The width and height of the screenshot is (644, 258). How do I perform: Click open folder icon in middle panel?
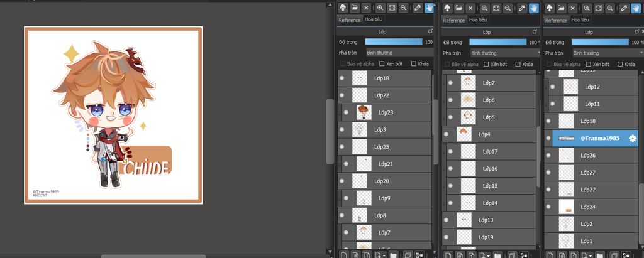[458, 8]
